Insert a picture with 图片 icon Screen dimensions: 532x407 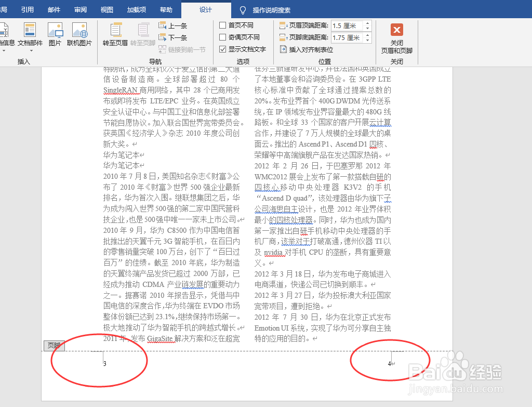coord(55,30)
